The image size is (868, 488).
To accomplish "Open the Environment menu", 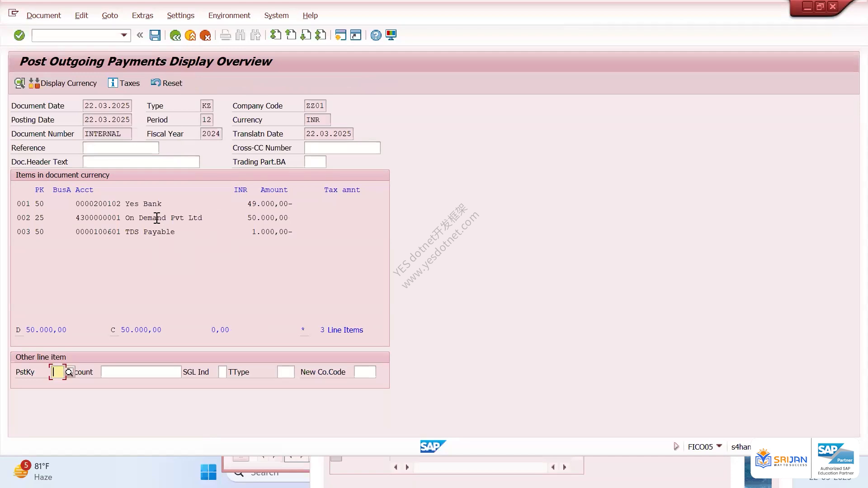I will [229, 15].
